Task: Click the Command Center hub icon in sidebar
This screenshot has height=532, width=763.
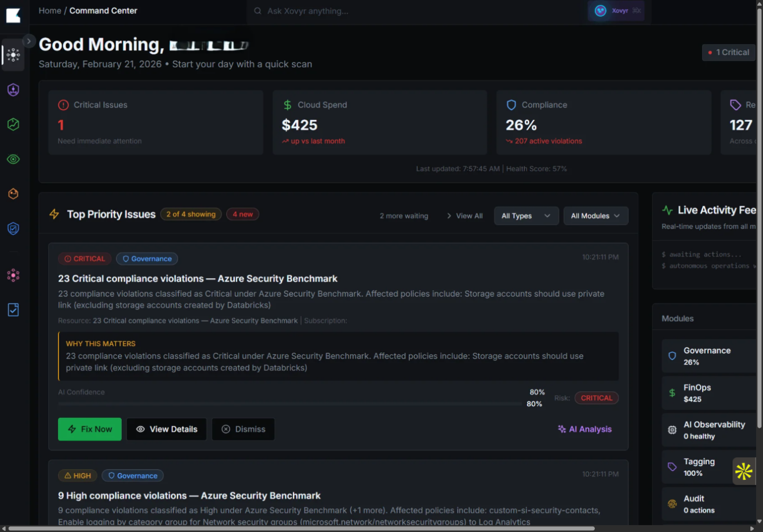Action: [x=13, y=55]
